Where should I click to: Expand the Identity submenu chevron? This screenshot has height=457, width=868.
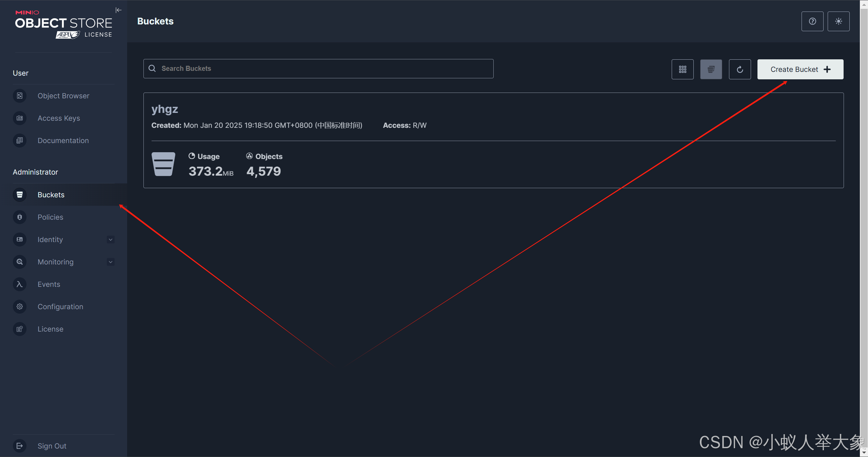[111, 240]
